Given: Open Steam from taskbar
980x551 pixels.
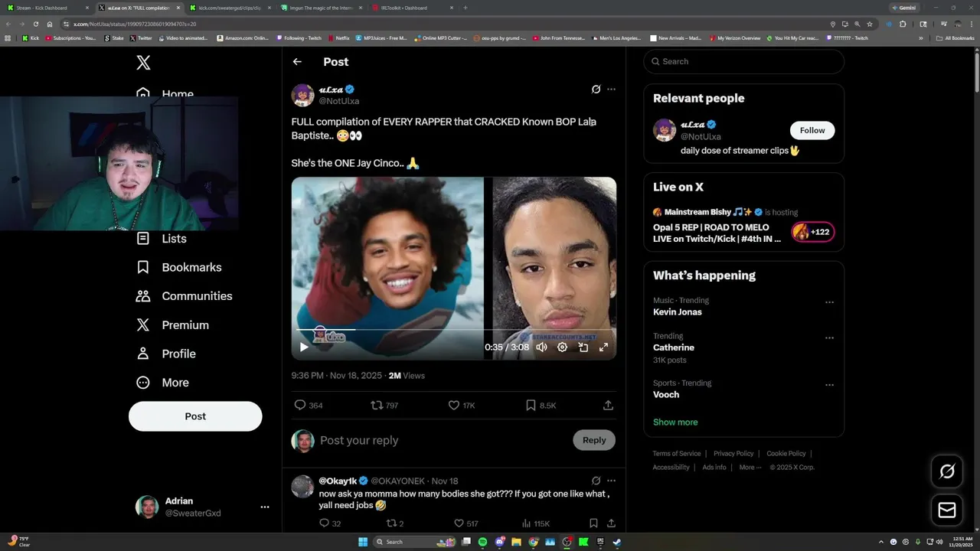Looking at the screenshot, I should (x=617, y=542).
